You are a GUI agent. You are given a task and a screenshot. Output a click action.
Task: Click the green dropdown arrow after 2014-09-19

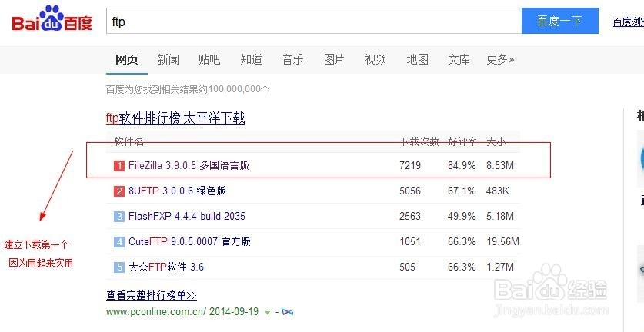[x=268, y=313]
